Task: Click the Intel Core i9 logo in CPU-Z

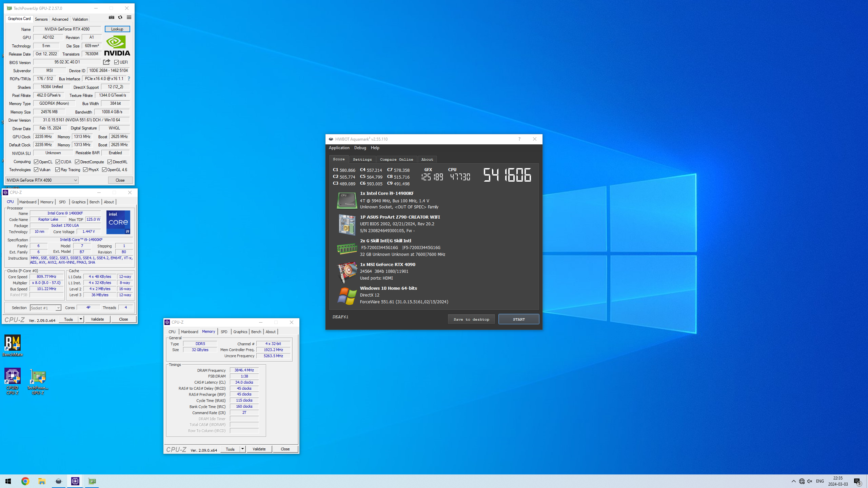Action: pyautogui.click(x=118, y=222)
